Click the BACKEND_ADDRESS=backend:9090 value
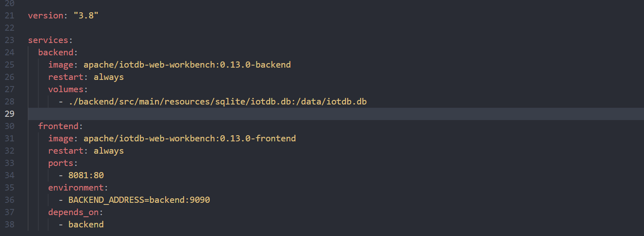The width and height of the screenshot is (644, 236). 139,200
